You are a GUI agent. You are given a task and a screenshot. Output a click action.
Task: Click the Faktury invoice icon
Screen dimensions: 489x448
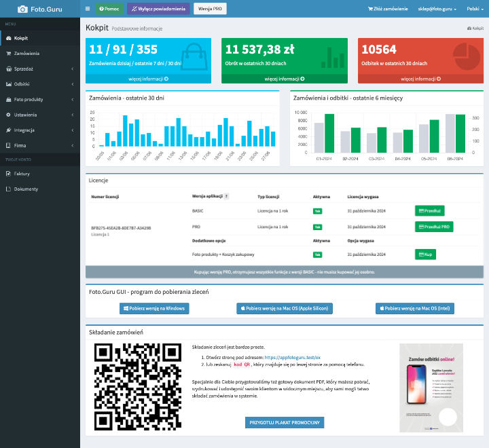point(8,174)
